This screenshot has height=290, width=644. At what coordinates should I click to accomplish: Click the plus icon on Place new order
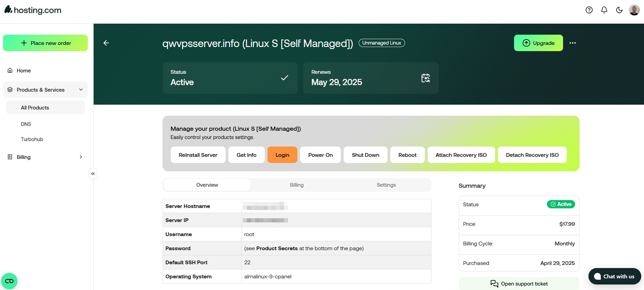[24, 43]
